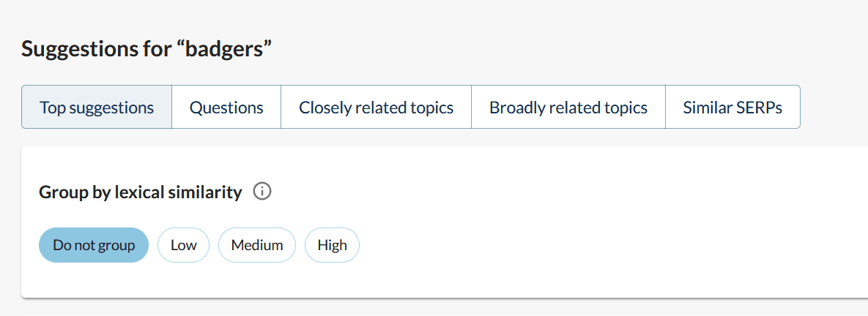
Task: Open the lexical similarity help tooltip icon
Action: pyautogui.click(x=262, y=192)
